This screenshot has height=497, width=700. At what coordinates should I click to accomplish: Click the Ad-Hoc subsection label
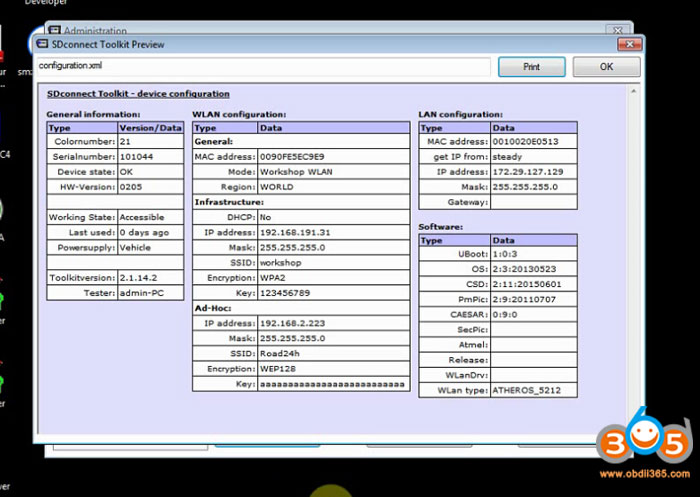[212, 309]
